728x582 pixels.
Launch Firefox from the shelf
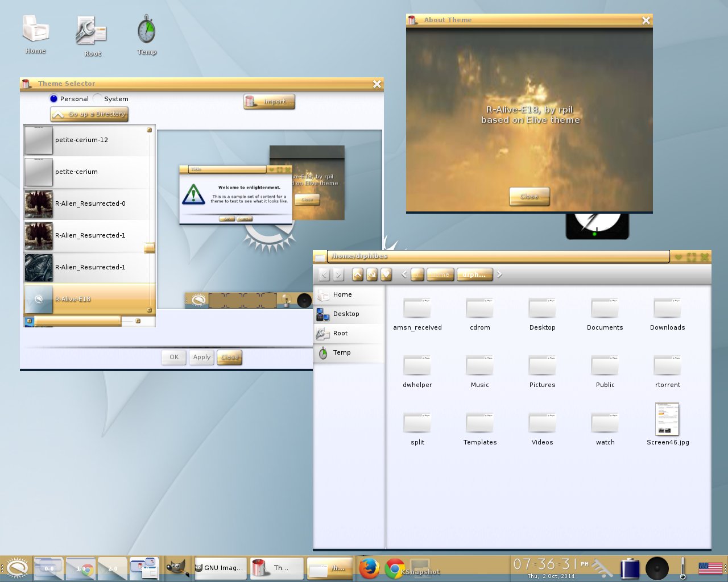(370, 568)
